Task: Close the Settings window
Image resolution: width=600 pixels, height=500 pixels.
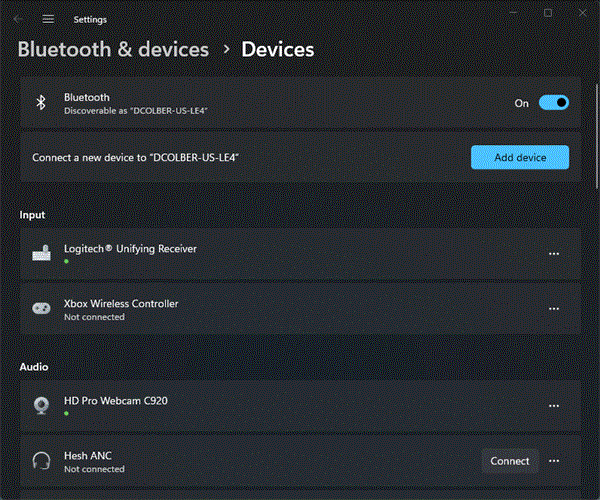Action: coord(582,13)
